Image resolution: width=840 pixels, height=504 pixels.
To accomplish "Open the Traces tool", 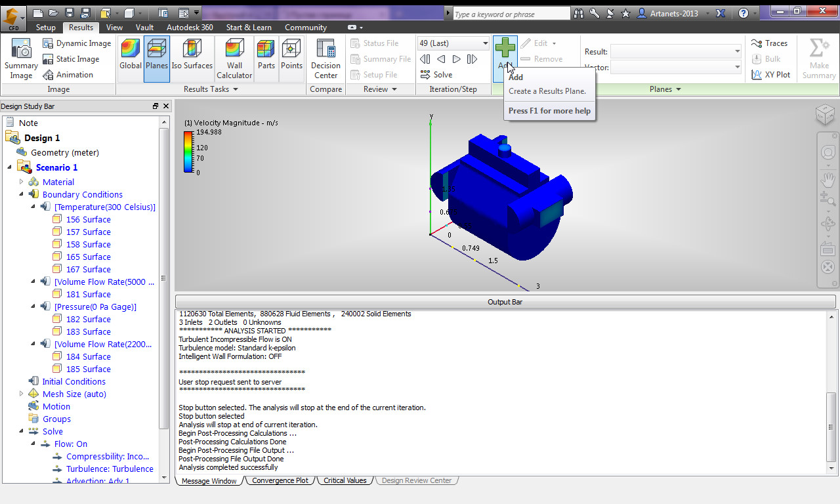I will 769,43.
